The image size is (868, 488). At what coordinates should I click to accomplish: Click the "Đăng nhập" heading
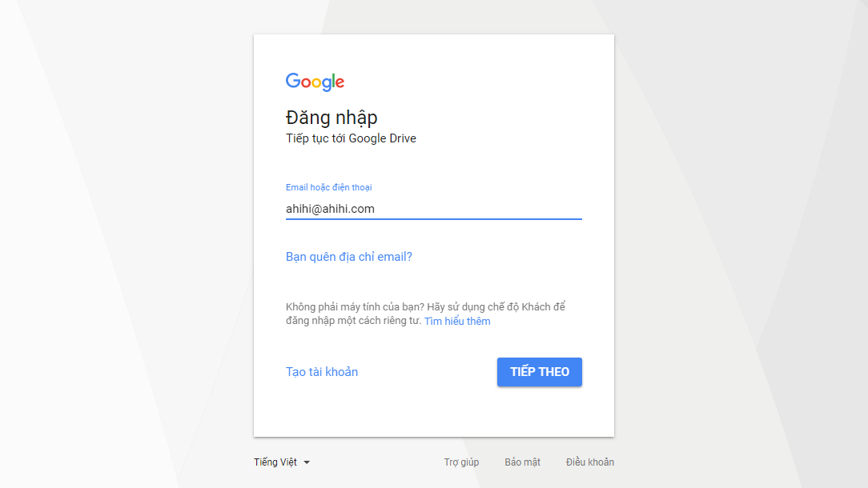pyautogui.click(x=332, y=118)
